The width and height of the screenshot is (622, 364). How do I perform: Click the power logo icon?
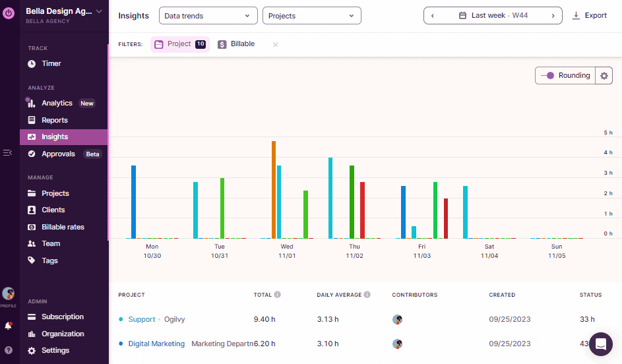pos(9,13)
